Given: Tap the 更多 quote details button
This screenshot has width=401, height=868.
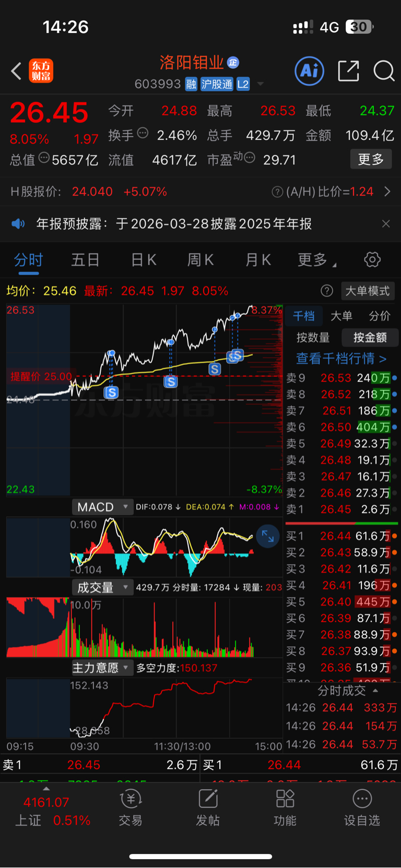Looking at the screenshot, I should pyautogui.click(x=371, y=159).
